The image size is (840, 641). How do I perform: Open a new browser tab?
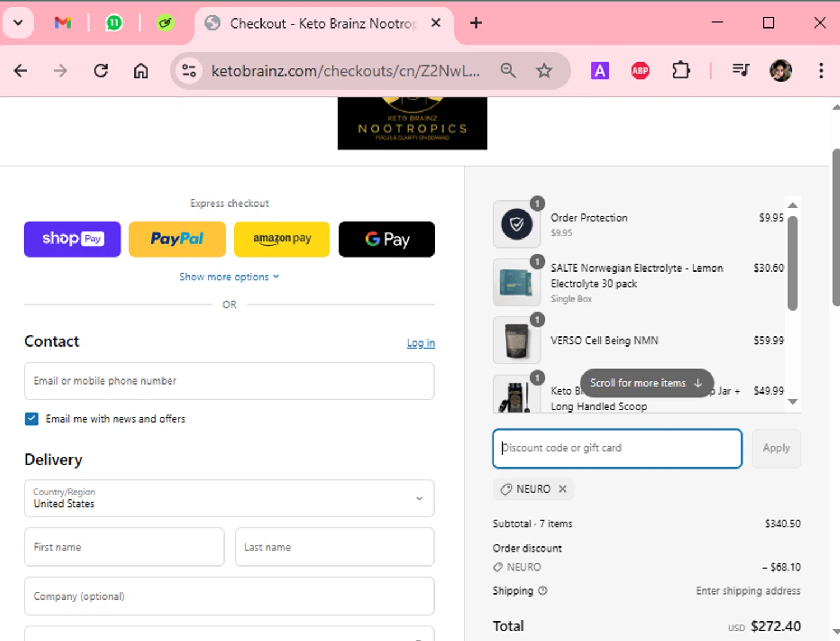476,23
